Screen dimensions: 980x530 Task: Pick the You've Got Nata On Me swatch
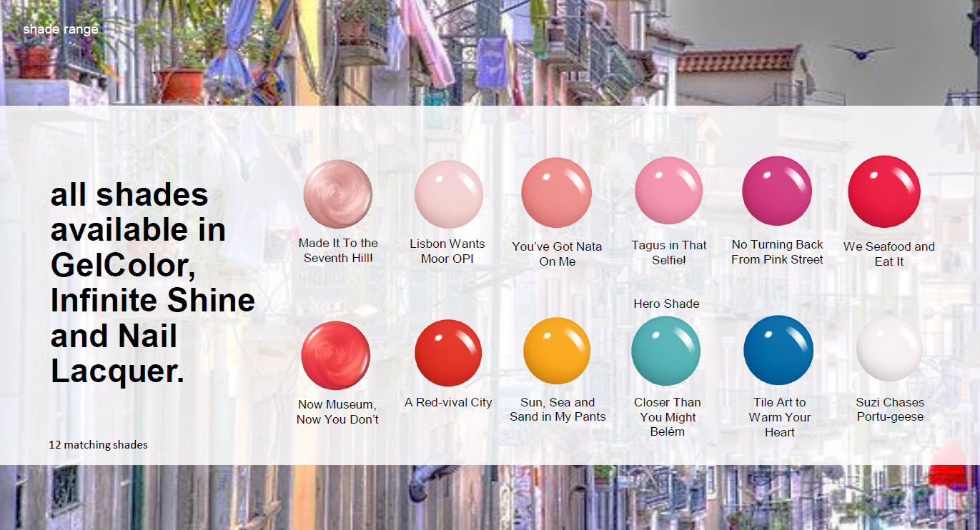556,193
